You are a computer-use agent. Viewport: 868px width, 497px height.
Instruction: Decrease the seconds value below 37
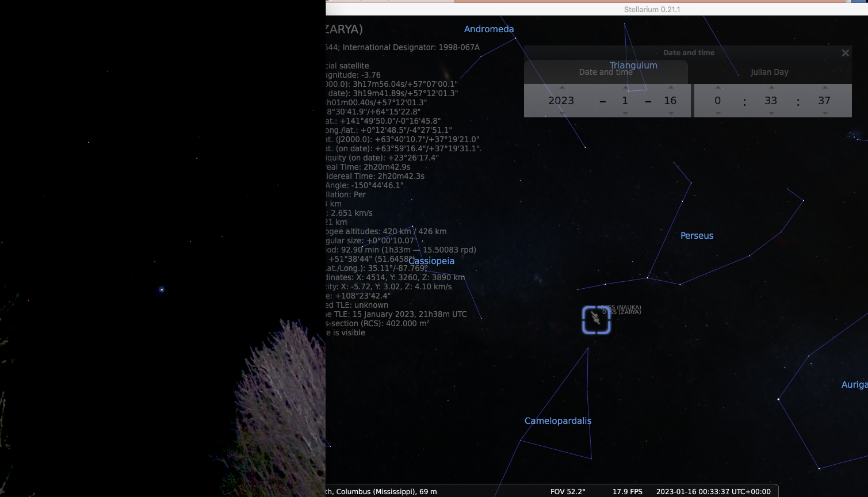[x=825, y=113]
